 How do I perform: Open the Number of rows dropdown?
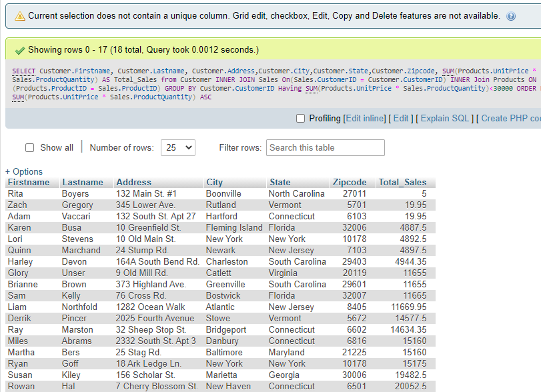pos(177,147)
